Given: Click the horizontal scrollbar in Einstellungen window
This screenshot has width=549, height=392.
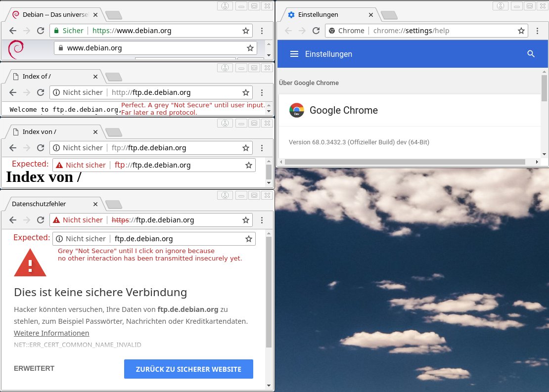Looking at the screenshot, I should (x=405, y=162).
